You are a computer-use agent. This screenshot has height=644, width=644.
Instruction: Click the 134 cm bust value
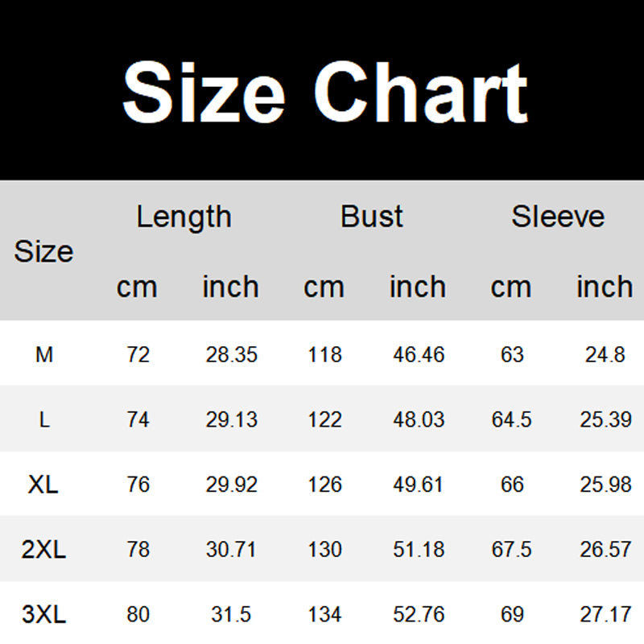tap(324, 615)
